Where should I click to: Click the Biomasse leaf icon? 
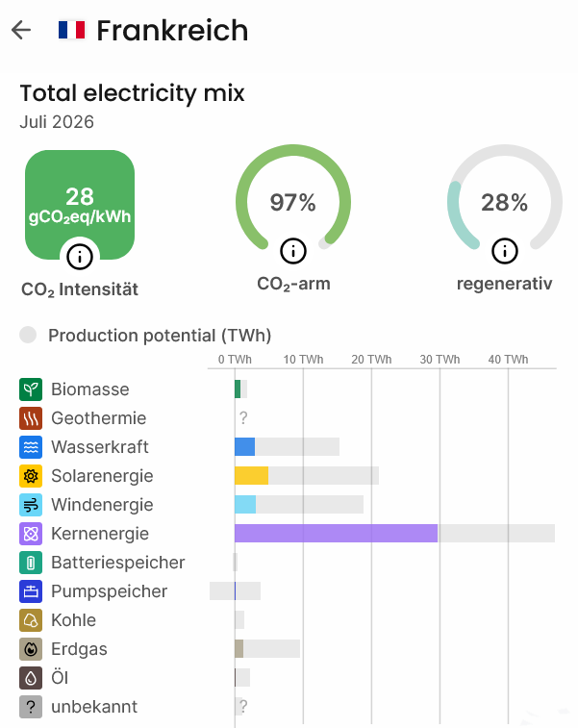coord(31,389)
